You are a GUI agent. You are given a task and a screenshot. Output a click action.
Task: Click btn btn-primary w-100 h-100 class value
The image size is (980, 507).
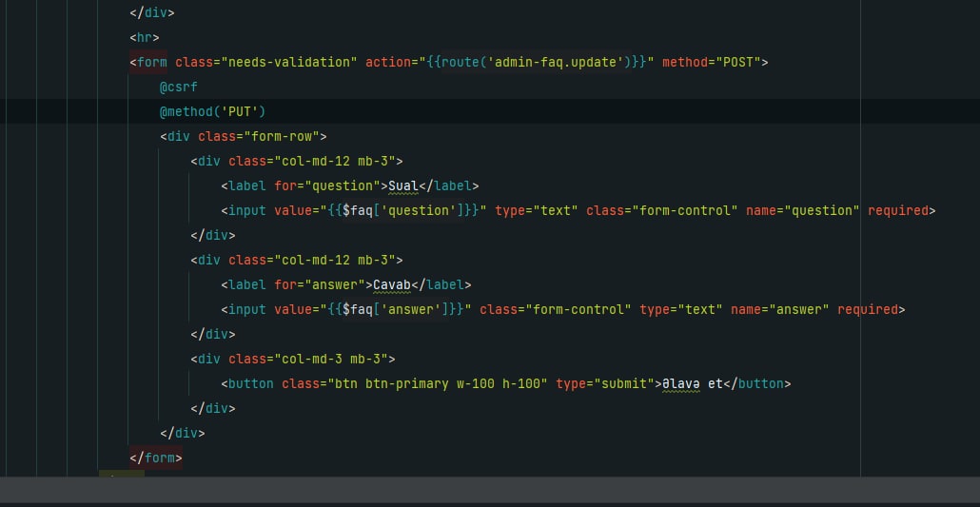(x=438, y=384)
